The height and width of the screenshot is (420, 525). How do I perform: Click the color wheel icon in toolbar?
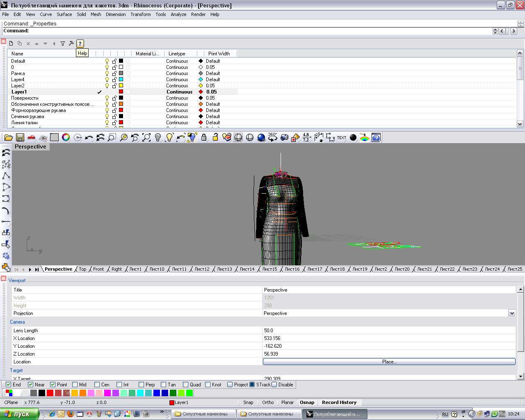(x=66, y=138)
